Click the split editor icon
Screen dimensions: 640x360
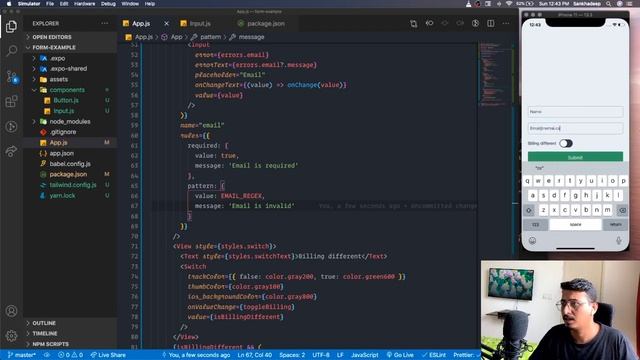(491, 24)
